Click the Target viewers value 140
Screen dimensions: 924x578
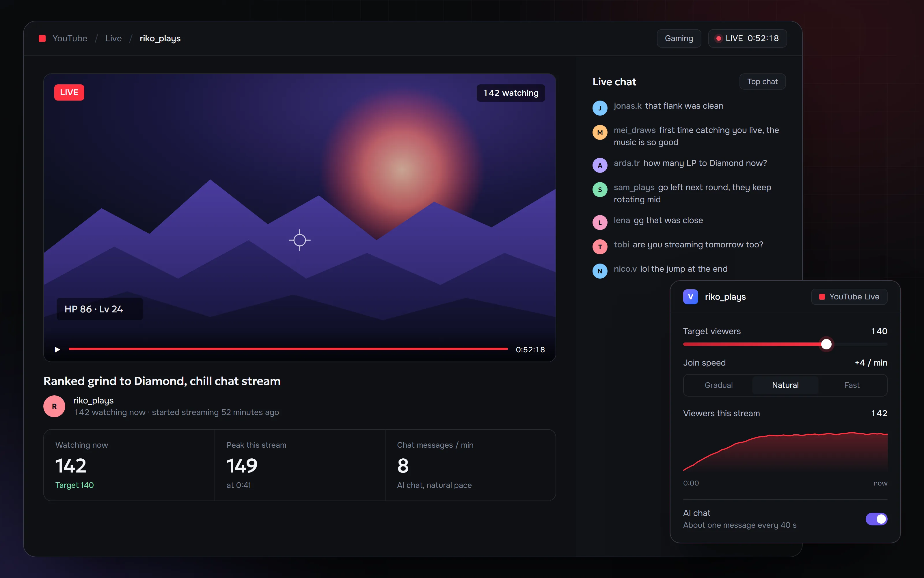(879, 331)
